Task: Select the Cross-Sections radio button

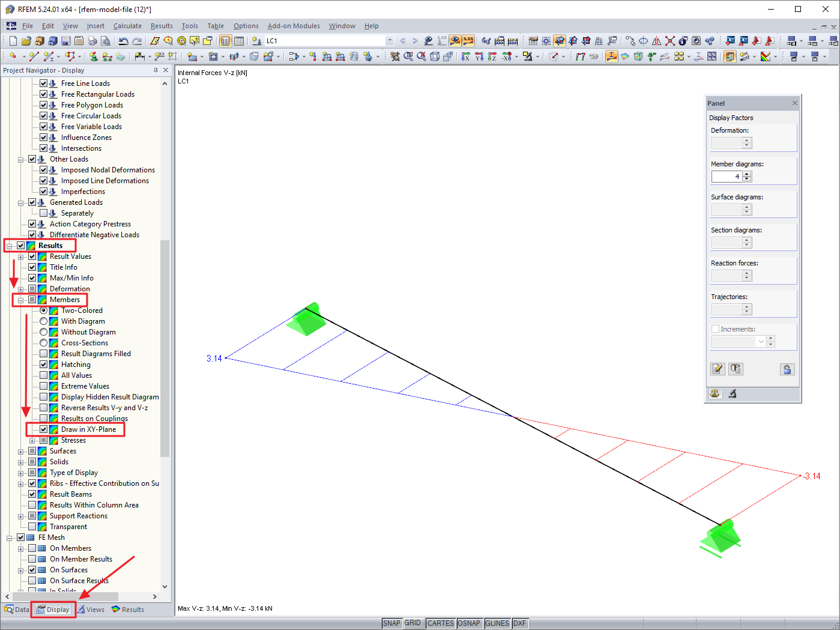Action: (43, 343)
